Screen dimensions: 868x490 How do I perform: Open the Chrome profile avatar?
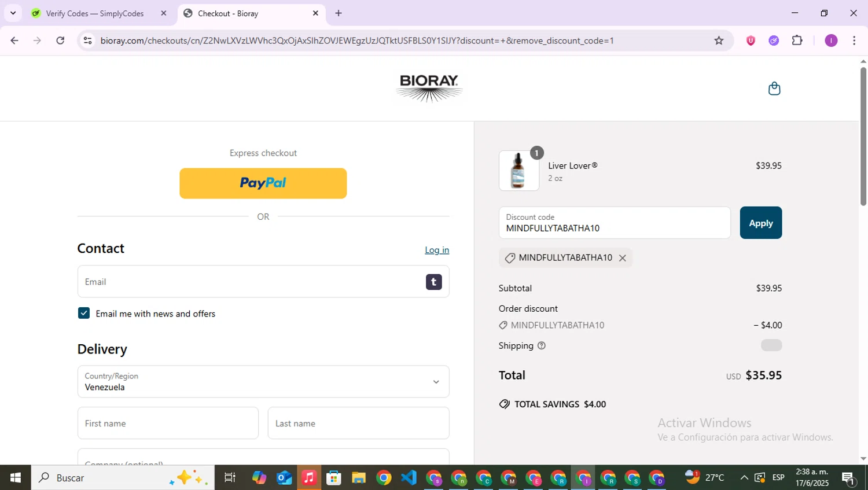[x=831, y=40]
